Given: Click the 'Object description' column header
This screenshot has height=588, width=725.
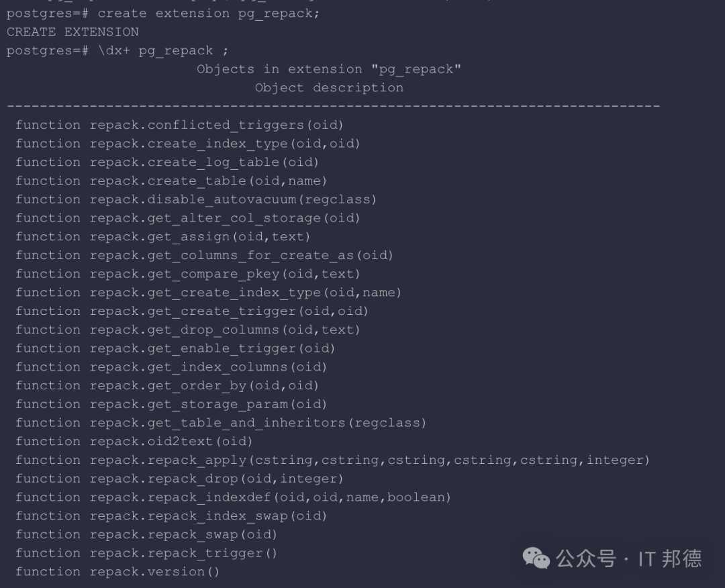Looking at the screenshot, I should [x=329, y=88].
